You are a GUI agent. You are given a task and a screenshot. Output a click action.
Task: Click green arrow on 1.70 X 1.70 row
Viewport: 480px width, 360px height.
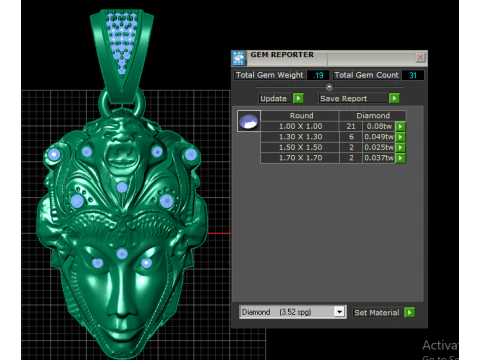400,158
